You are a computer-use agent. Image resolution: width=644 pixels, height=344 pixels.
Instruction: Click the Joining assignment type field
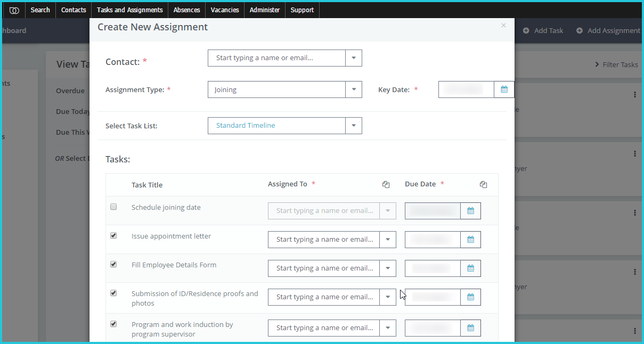[x=277, y=89]
